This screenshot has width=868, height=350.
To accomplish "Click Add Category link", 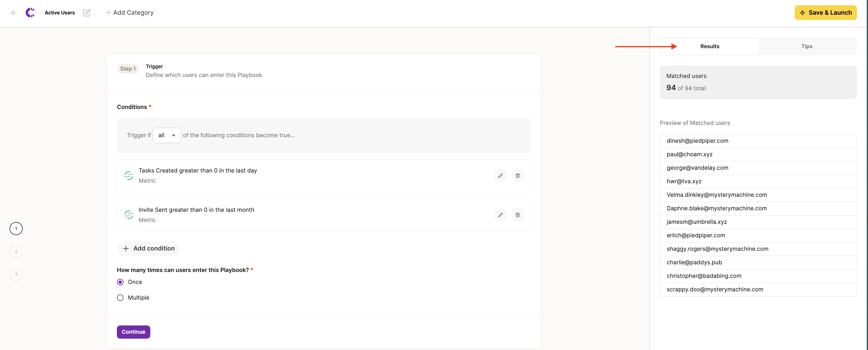I will pyautogui.click(x=130, y=13).
